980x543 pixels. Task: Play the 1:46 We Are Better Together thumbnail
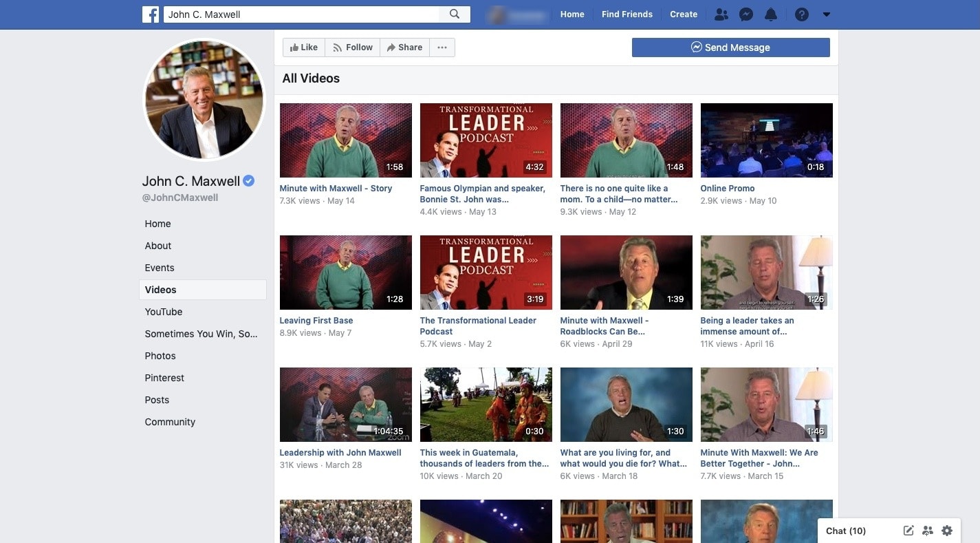click(767, 405)
